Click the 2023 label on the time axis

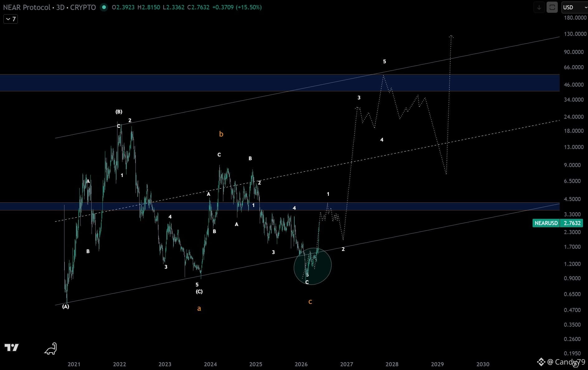tap(165, 364)
